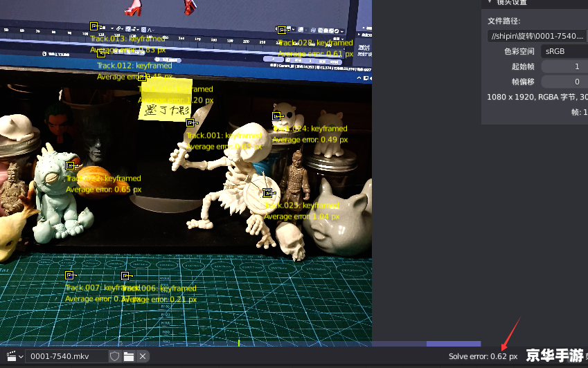
Task: Click the 起始帧 value field
Action: pyautogui.click(x=564, y=66)
